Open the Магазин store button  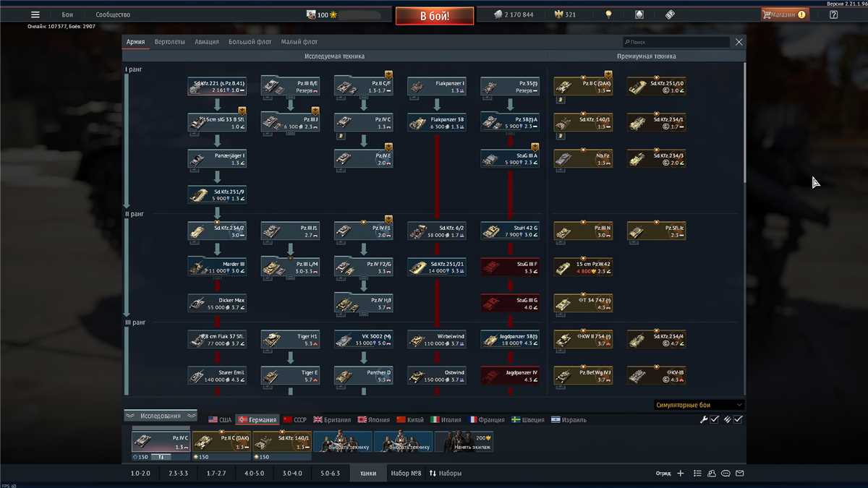point(785,14)
